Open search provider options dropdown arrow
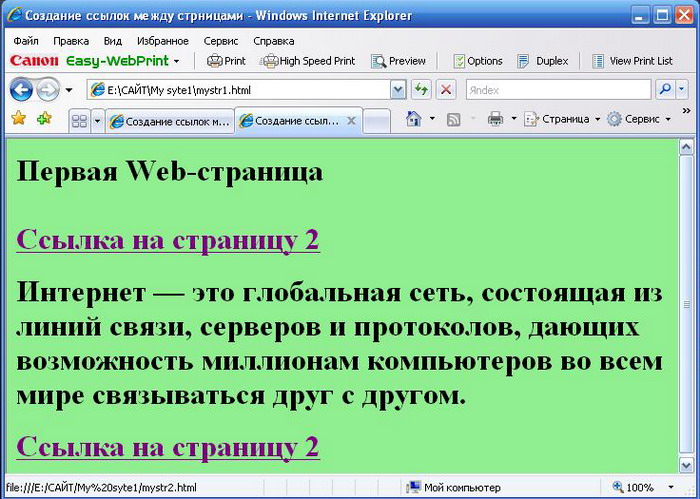 point(682,90)
